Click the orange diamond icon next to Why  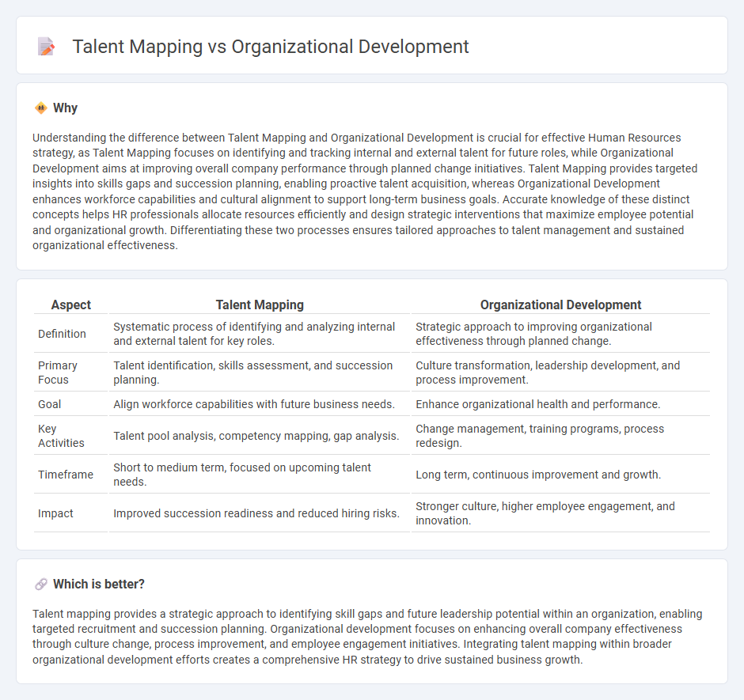coord(41,108)
